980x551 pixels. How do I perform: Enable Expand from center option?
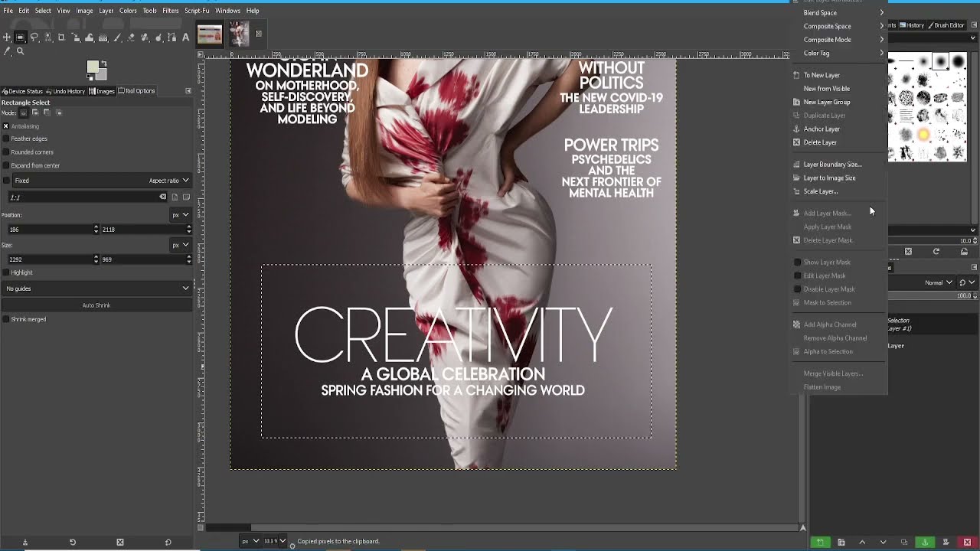click(x=6, y=165)
